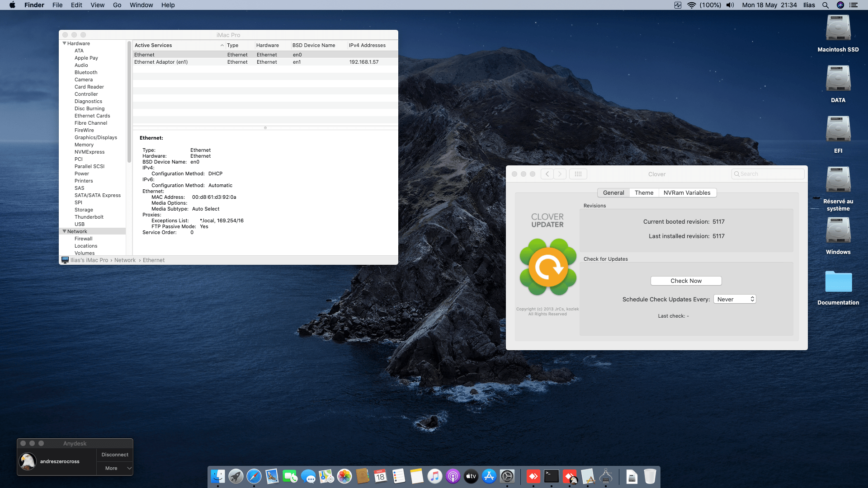Collapse the Hardware section triangle

click(x=64, y=43)
